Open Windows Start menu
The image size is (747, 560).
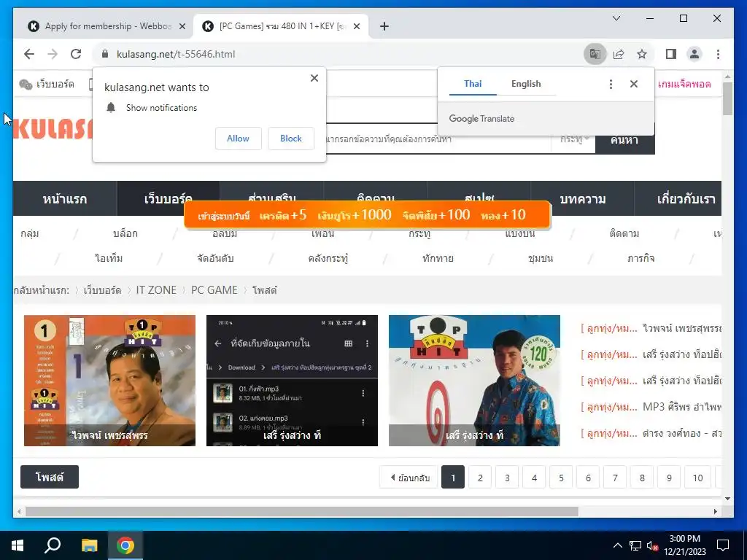(x=18, y=545)
